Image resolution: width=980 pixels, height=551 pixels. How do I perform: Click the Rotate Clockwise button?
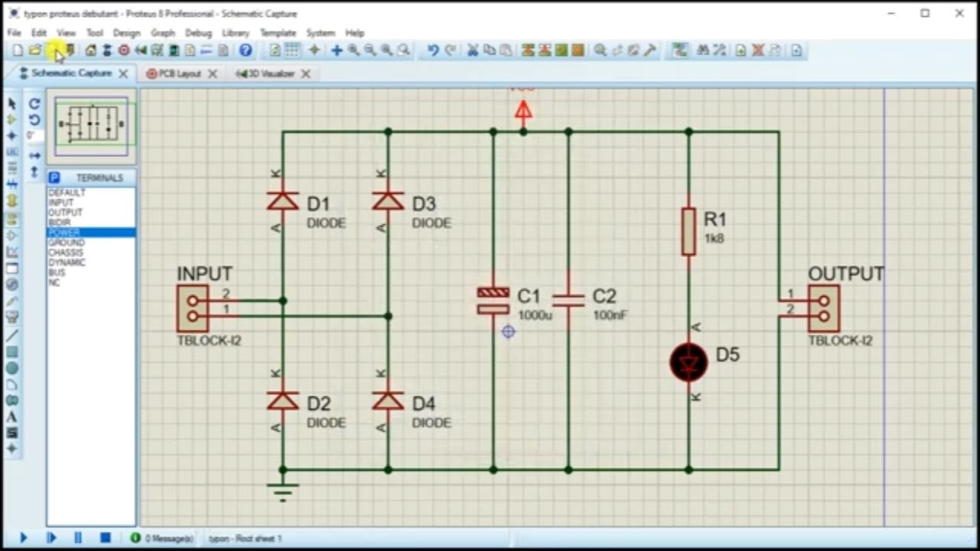point(34,104)
